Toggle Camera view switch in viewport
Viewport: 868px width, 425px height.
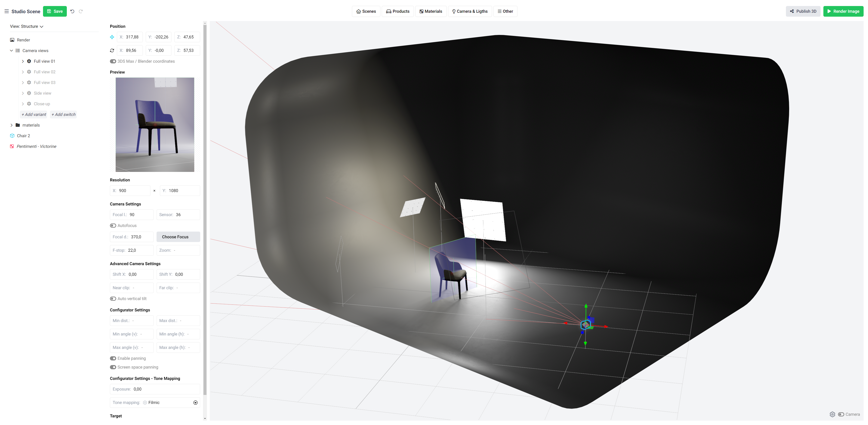(841, 414)
